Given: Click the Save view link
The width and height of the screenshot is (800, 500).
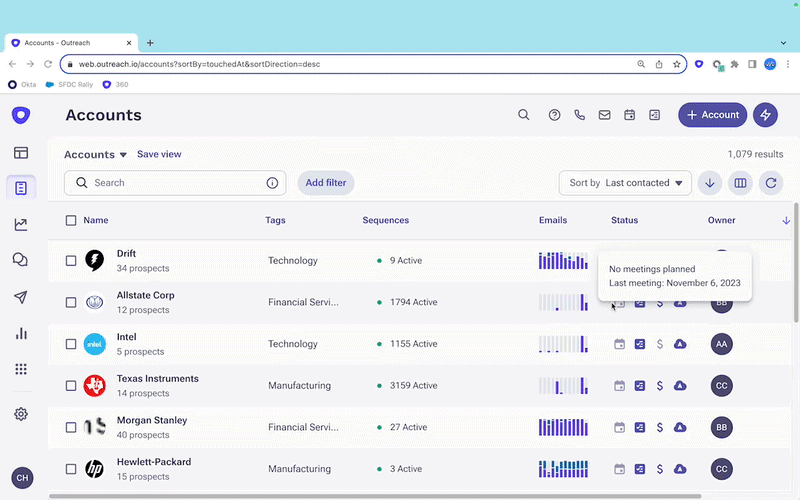Looking at the screenshot, I should point(159,154).
